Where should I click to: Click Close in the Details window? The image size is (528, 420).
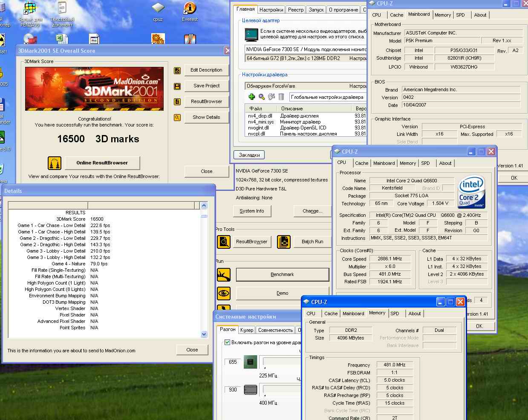tap(192, 350)
